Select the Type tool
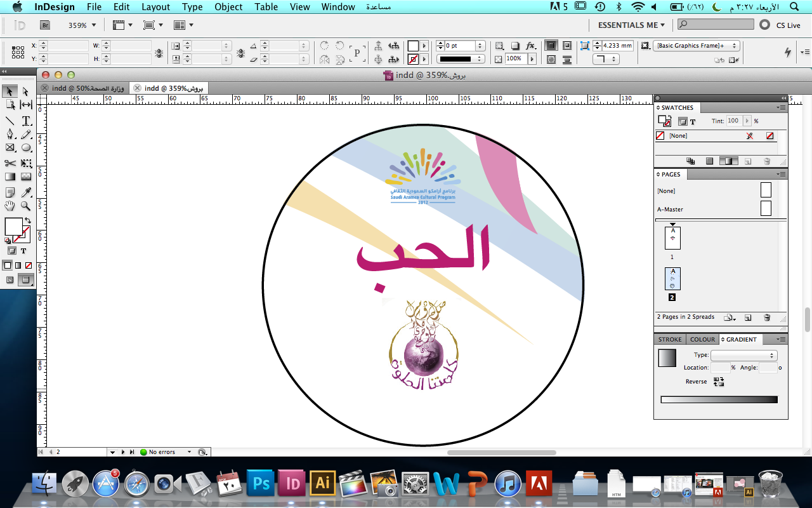This screenshot has width=812, height=508. coord(26,121)
